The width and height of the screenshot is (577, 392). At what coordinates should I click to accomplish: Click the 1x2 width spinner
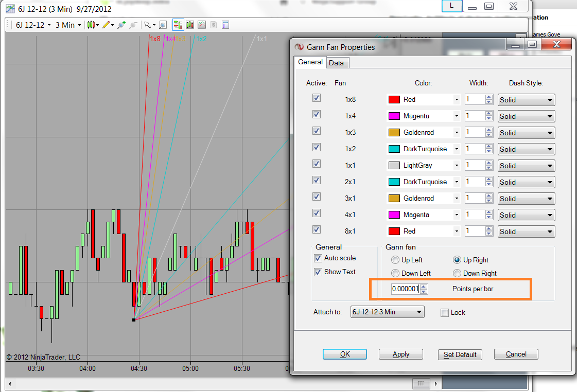pyautogui.click(x=488, y=149)
